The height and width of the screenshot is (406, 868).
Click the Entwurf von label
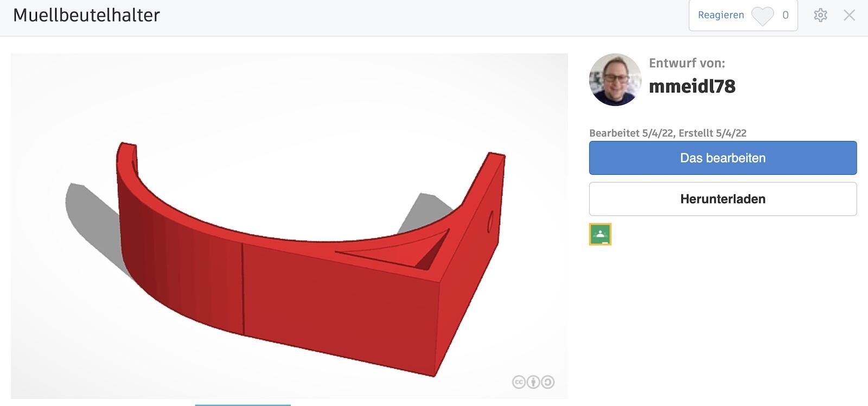point(687,63)
